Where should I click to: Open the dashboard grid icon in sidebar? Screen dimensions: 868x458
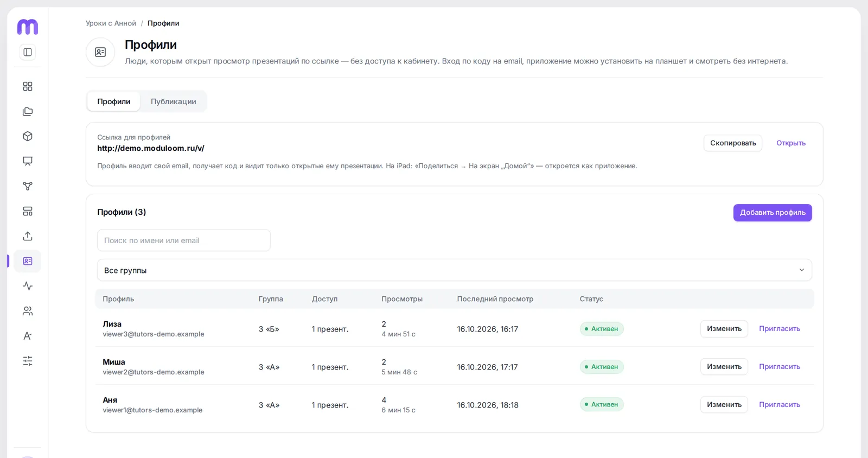point(28,86)
